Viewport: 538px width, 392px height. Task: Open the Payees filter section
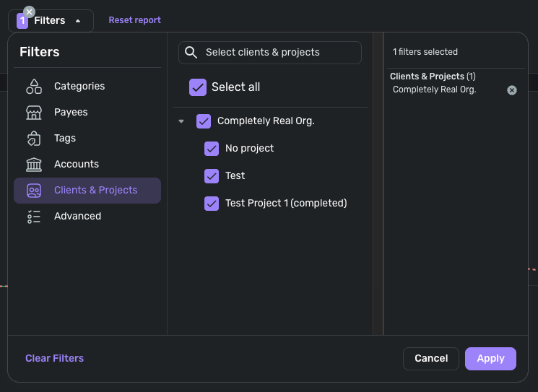coord(71,113)
